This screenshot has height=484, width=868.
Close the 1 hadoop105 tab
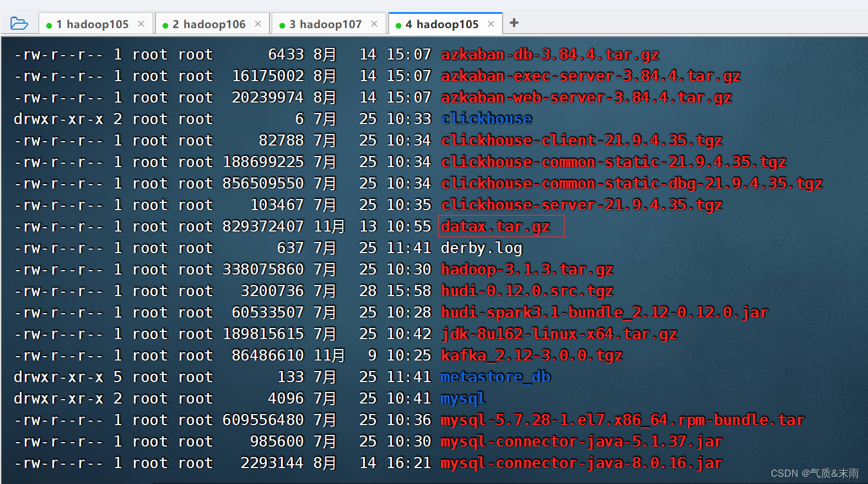[x=141, y=24]
